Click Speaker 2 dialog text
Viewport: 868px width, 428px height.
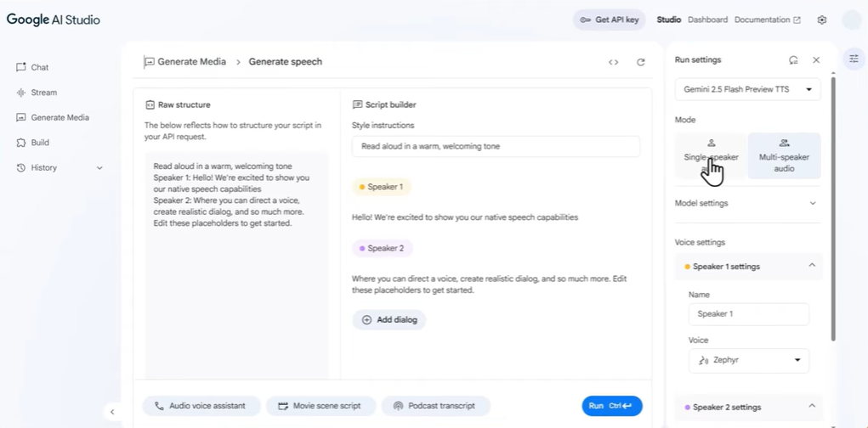tap(490, 284)
